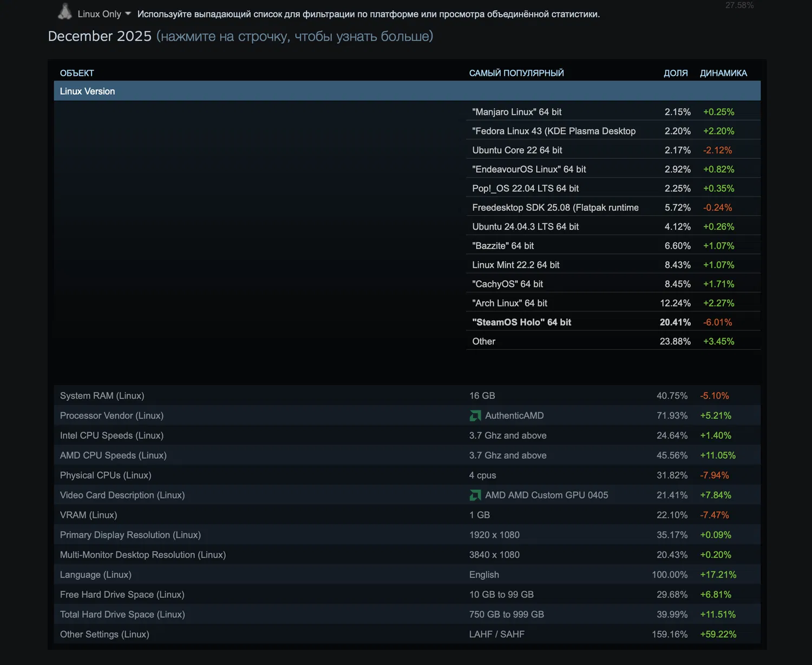
Task: Select the bold "SteamOS Holo" 64 bit entry
Action: [521, 322]
